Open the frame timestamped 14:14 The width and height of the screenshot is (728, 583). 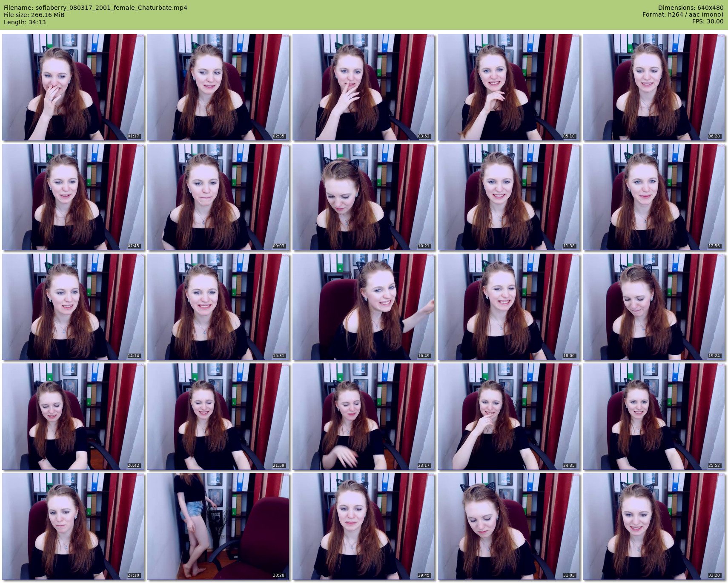coord(73,307)
